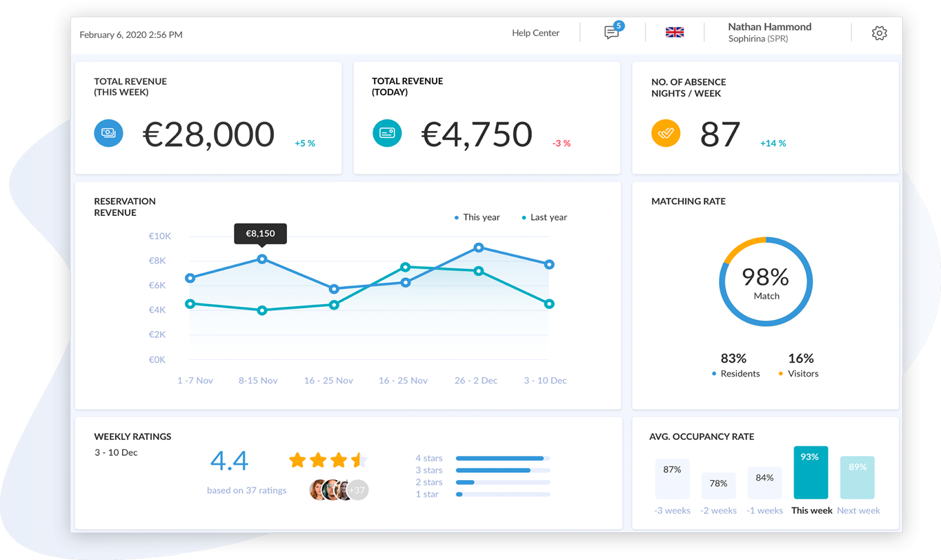The width and height of the screenshot is (941, 560).
Task: Toggle the Last year legend series
Action: click(544, 217)
